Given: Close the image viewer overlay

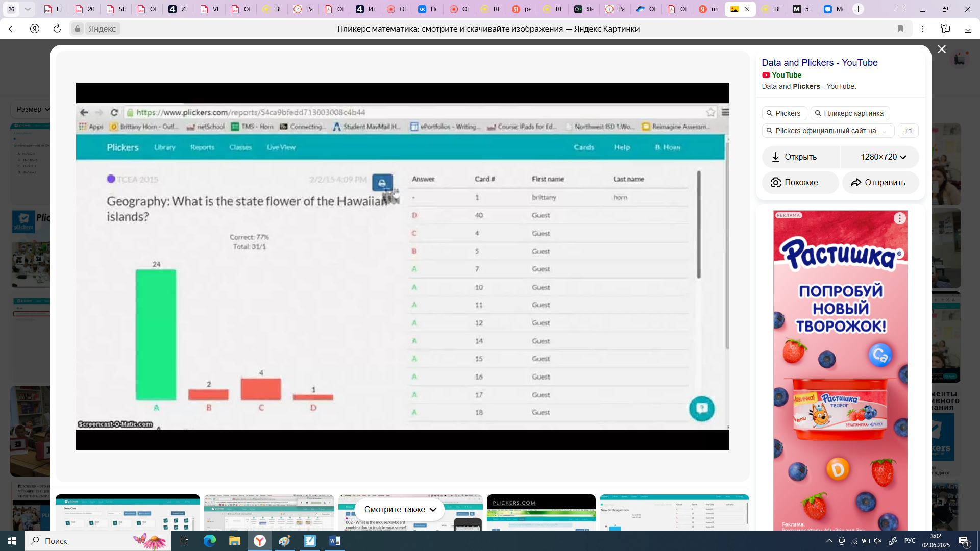Looking at the screenshot, I should click(942, 49).
